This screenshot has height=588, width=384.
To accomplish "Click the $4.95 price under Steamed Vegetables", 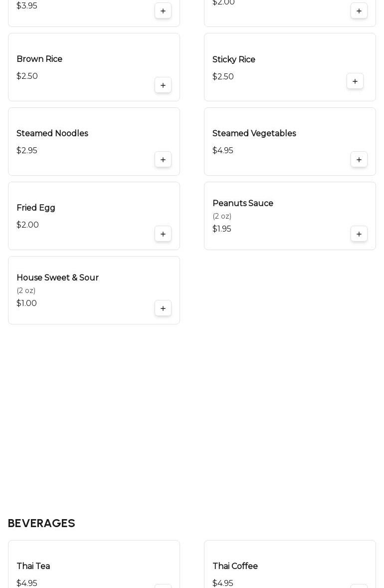I will coord(223,150).
